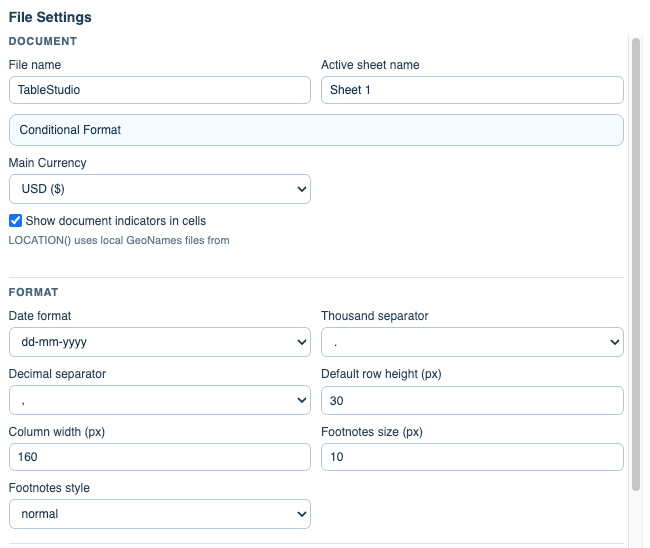Open the Footnotes style dropdown

coord(160,514)
